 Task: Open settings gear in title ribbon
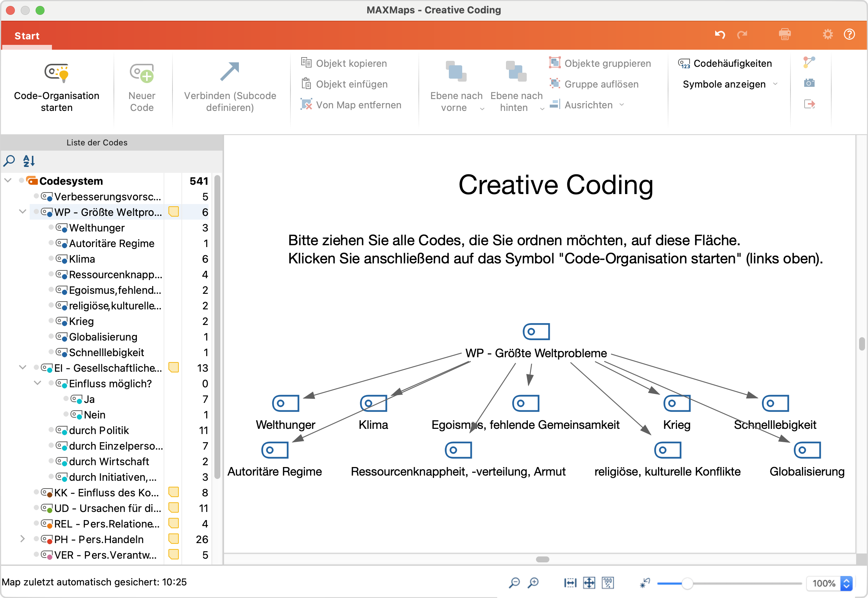[x=828, y=34]
